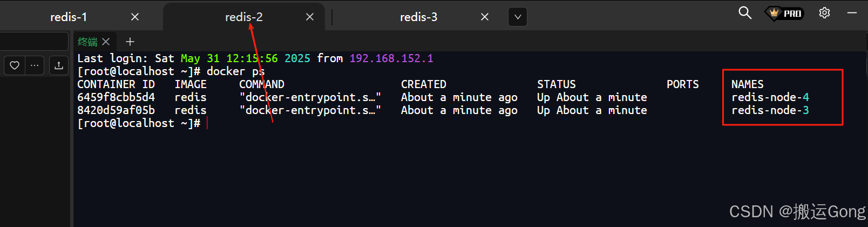The width and height of the screenshot is (868, 227).
Task: Click the NAMES column header
Action: 748,84
